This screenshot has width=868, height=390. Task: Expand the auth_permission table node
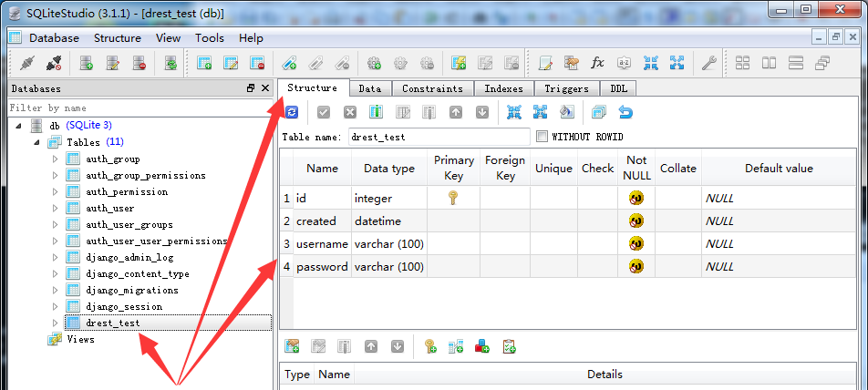55,192
